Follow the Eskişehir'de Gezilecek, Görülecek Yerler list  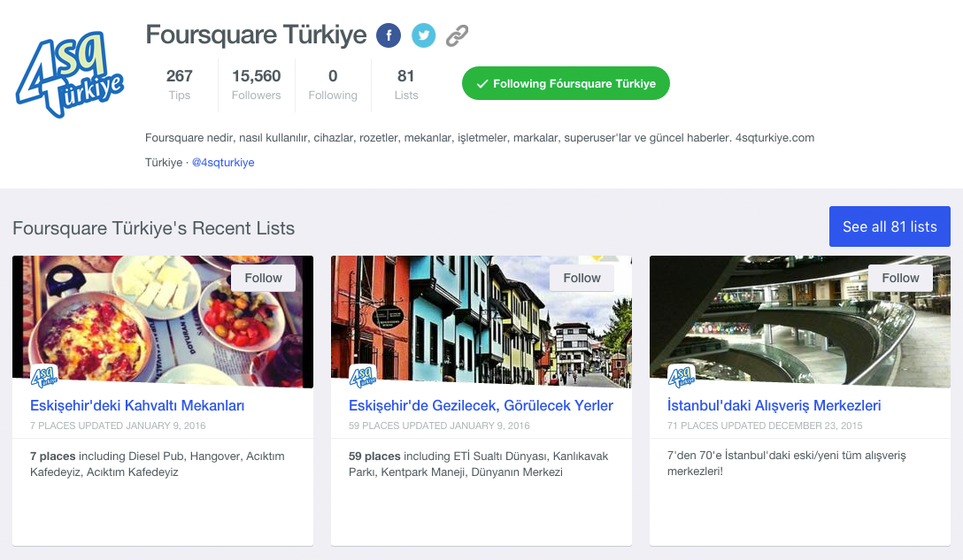click(x=582, y=278)
